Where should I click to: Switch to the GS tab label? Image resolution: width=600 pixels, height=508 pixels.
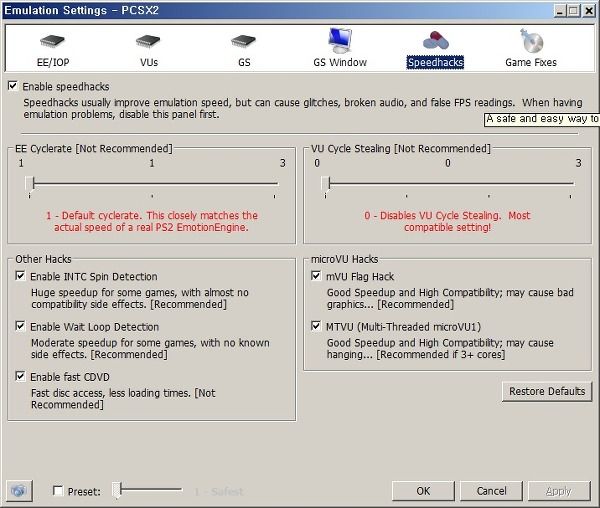pyautogui.click(x=244, y=62)
